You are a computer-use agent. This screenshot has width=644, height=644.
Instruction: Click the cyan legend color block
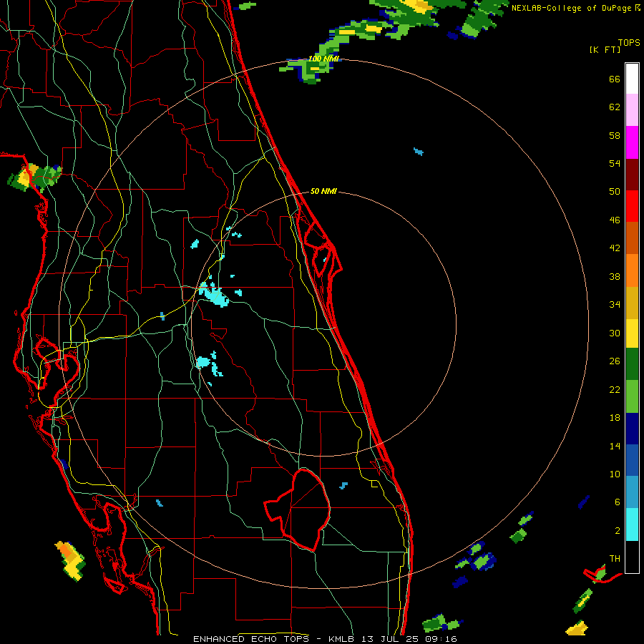click(632, 525)
